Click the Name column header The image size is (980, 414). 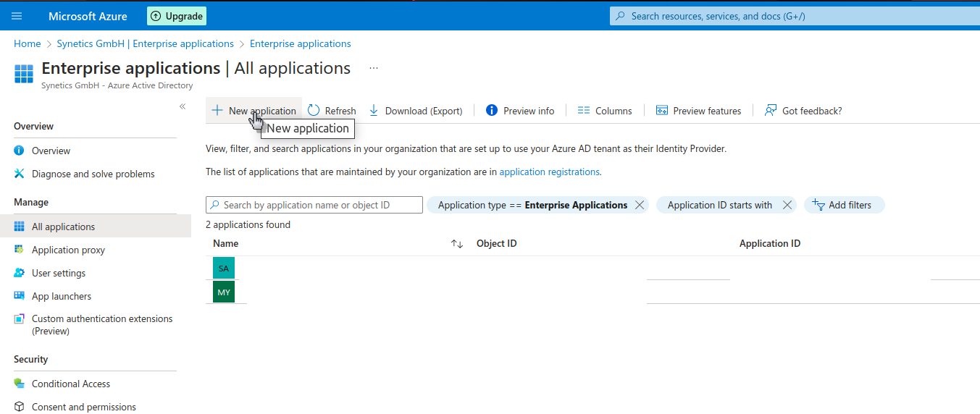pyautogui.click(x=226, y=244)
